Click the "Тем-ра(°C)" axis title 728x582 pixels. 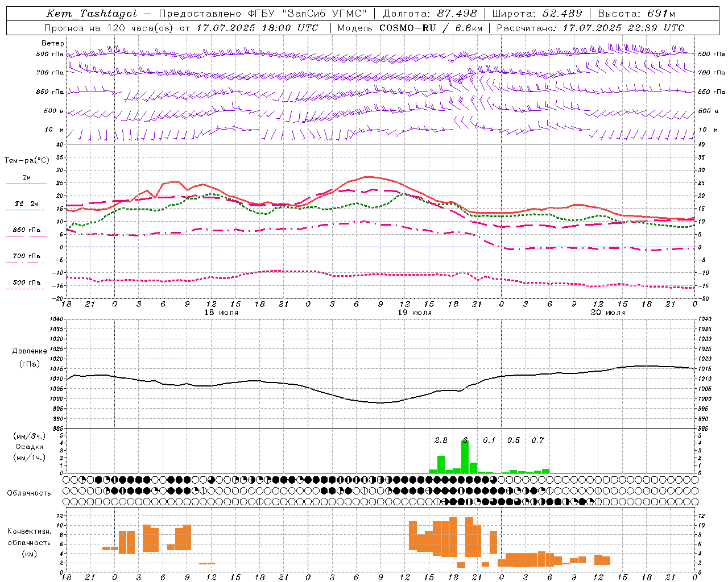(27, 161)
